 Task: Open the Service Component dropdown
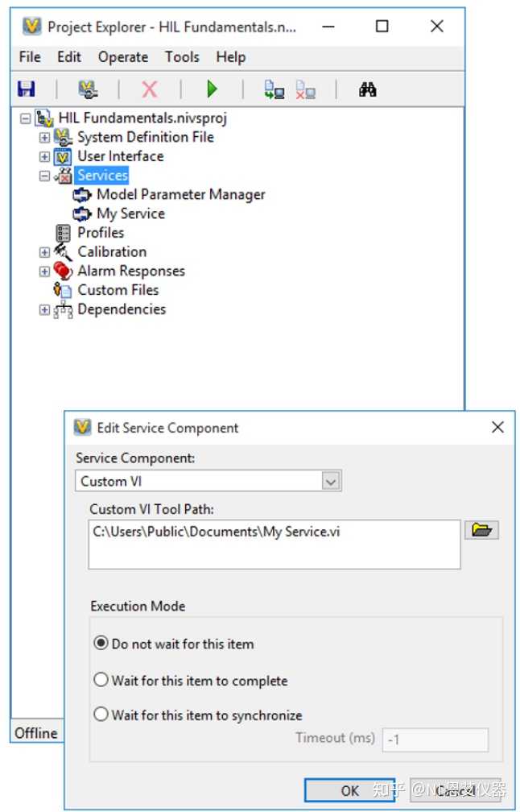coord(331,482)
